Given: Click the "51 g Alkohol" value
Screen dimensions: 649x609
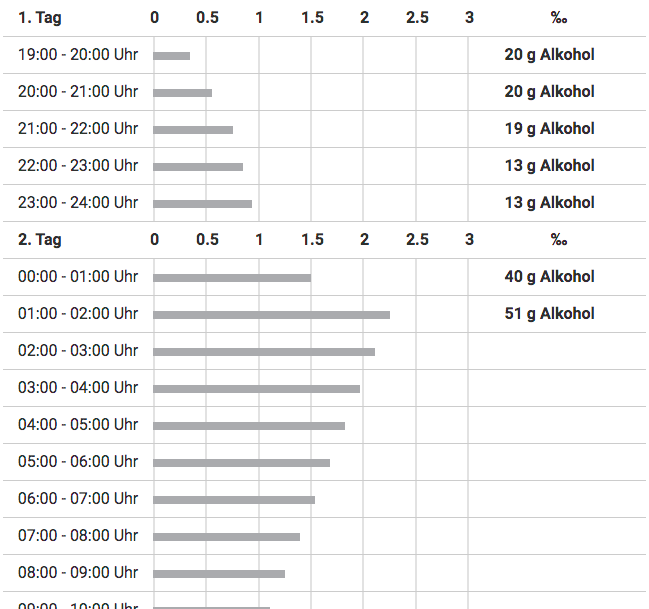Looking at the screenshot, I should [x=549, y=313].
